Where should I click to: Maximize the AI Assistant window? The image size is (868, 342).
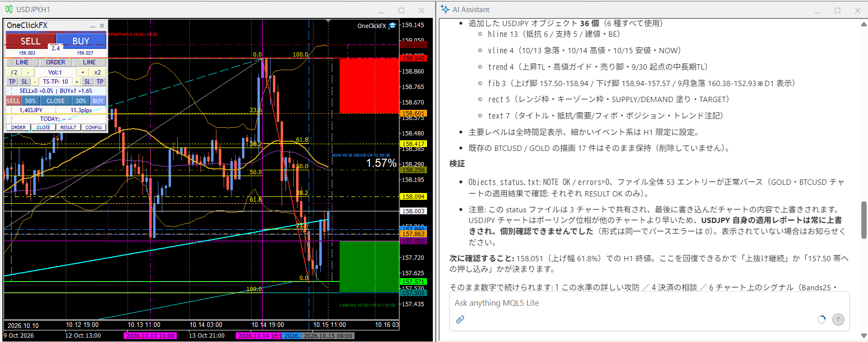(838, 10)
